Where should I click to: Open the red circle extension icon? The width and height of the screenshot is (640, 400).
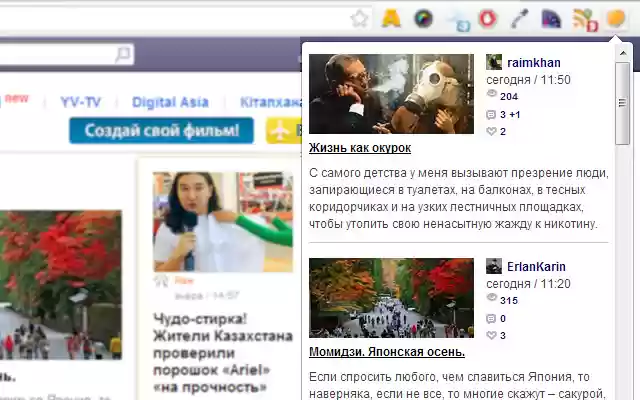487,19
